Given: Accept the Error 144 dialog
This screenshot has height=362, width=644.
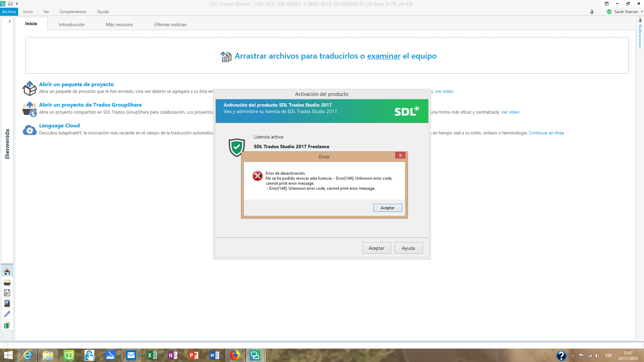Looking at the screenshot, I should pos(387,208).
